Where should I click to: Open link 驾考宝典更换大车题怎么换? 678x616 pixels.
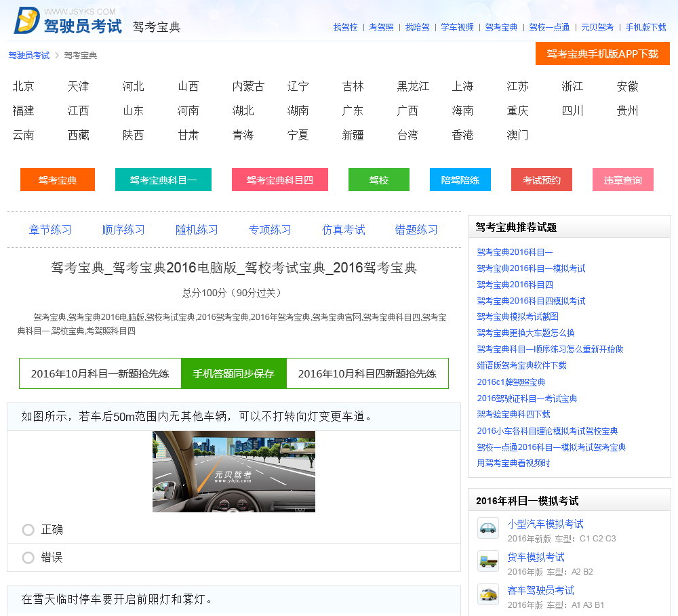tap(525, 333)
